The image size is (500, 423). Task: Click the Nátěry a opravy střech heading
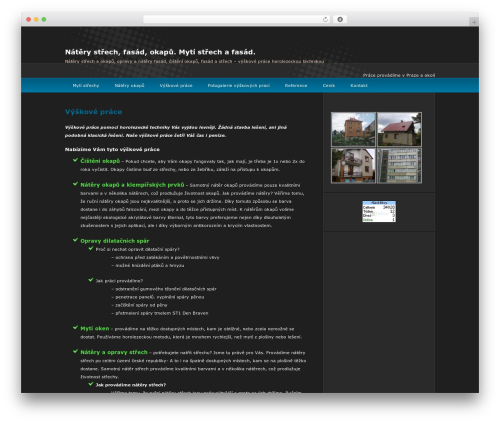(114, 352)
